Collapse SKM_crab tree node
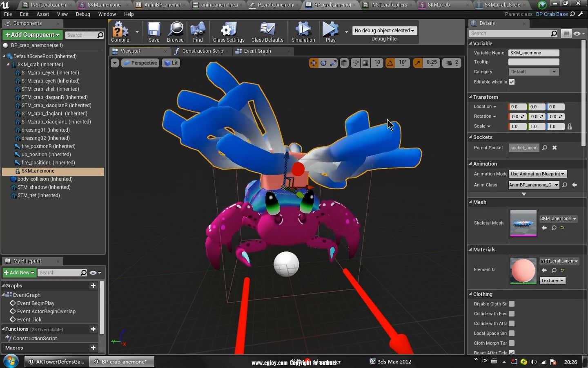 (x=8, y=65)
